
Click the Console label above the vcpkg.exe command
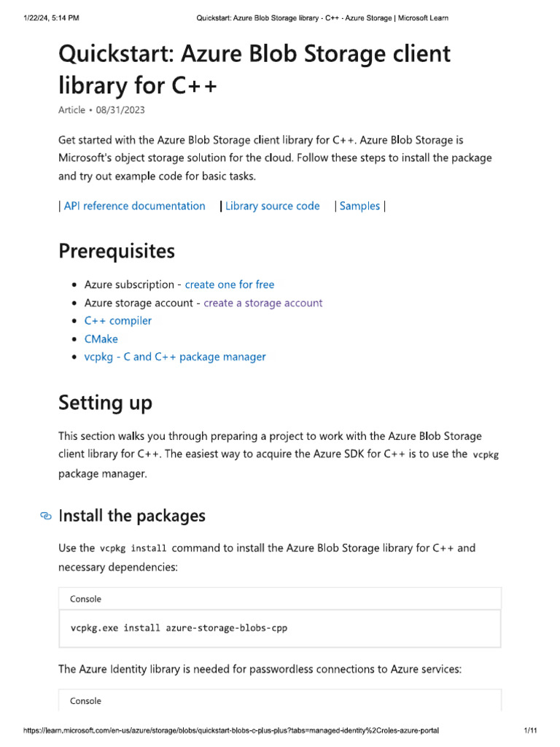[85, 599]
